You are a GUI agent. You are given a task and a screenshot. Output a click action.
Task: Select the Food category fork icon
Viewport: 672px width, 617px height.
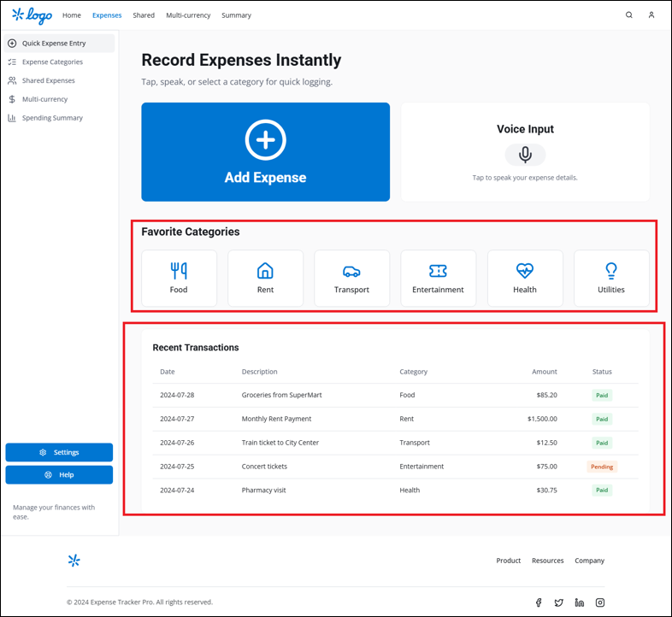coord(179,270)
